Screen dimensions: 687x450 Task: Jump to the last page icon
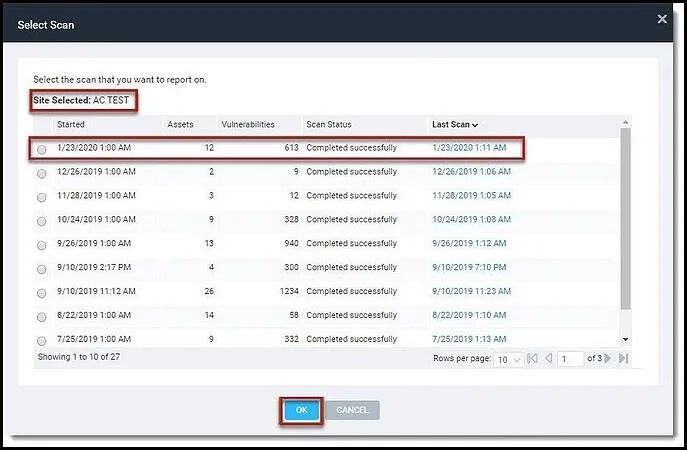click(x=624, y=358)
